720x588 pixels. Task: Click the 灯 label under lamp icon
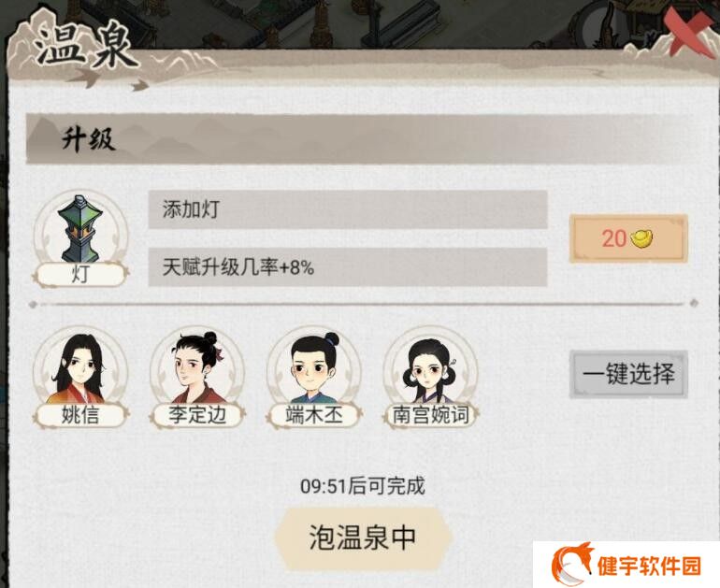tap(80, 275)
